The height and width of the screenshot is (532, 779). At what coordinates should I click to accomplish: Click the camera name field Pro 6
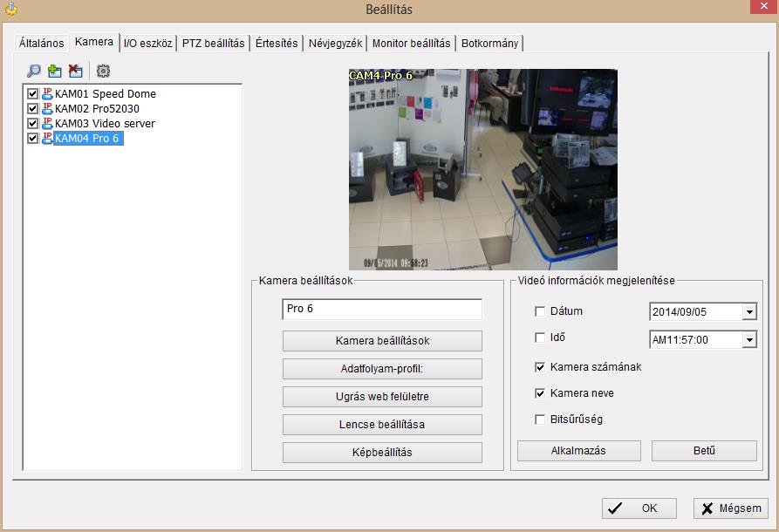pyautogui.click(x=382, y=309)
